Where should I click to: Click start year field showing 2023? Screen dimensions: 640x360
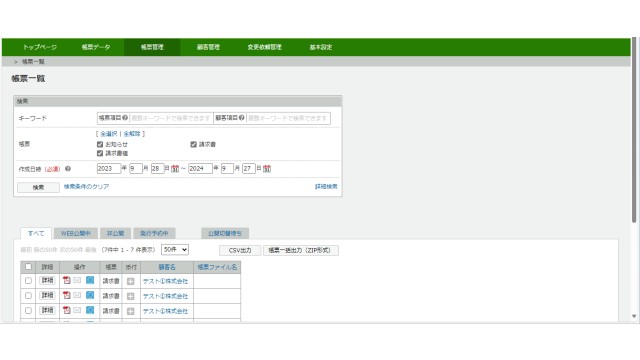pos(109,169)
